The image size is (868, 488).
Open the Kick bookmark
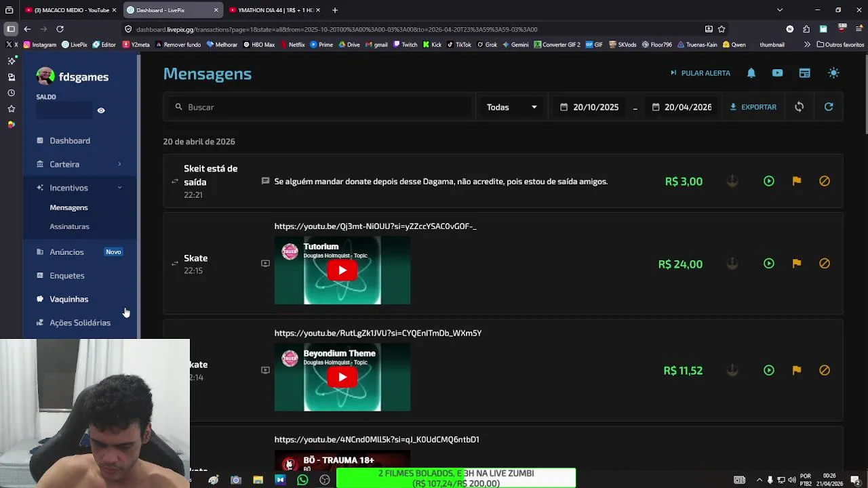[432, 45]
